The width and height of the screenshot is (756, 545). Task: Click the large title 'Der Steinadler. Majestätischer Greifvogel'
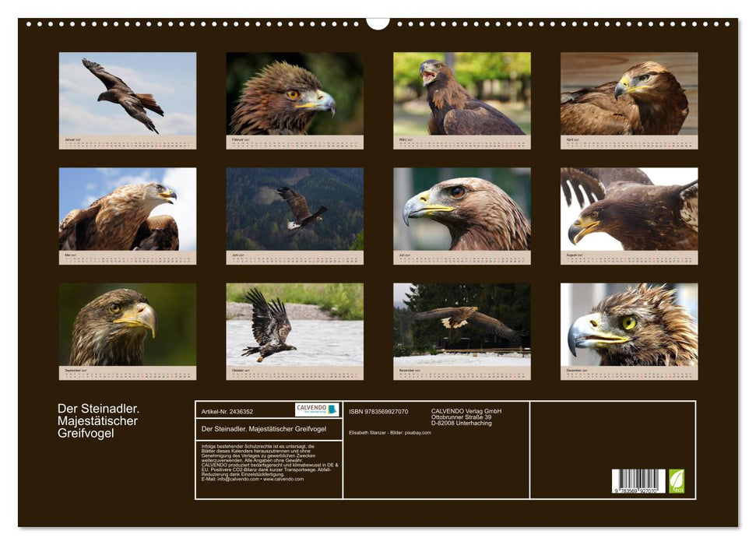click(98, 420)
